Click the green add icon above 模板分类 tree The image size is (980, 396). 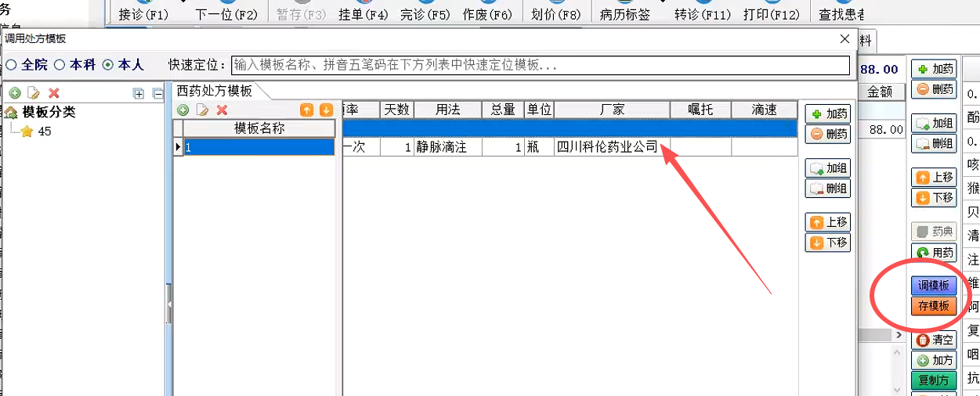pos(14,93)
